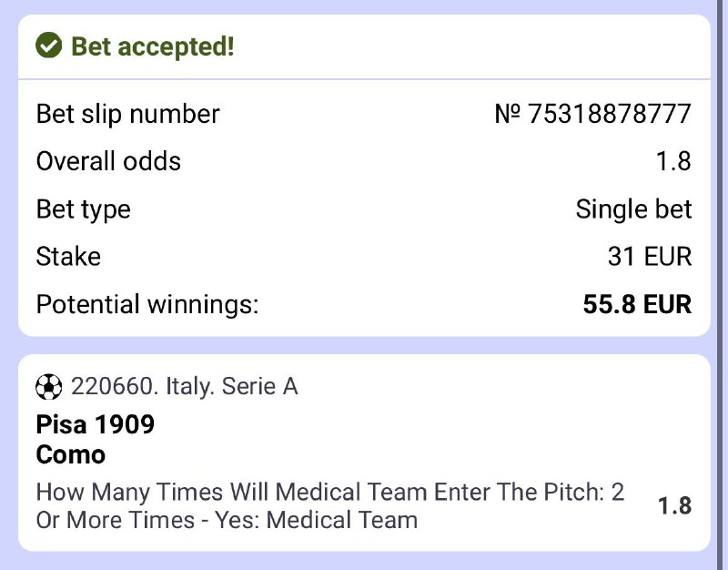This screenshot has width=728, height=570.
Task: Click the Pisa 1909 team name
Action: tap(96, 424)
